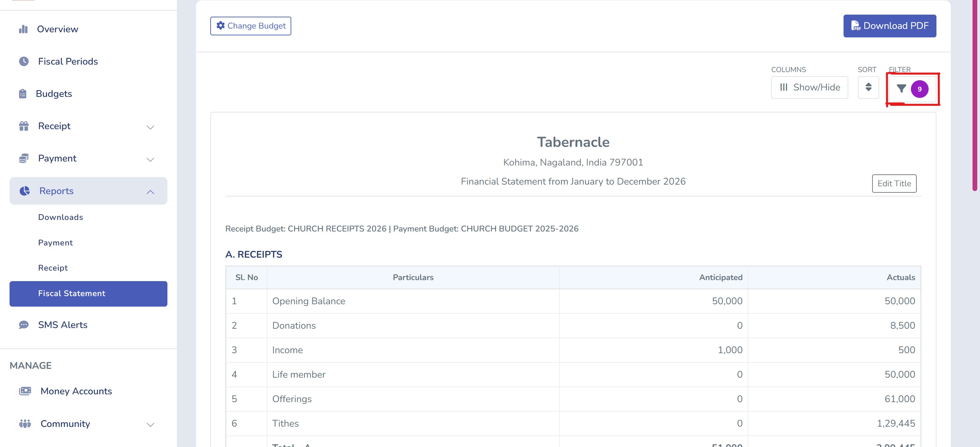
Task: Click the Opening Balance row label
Action: 309,301
